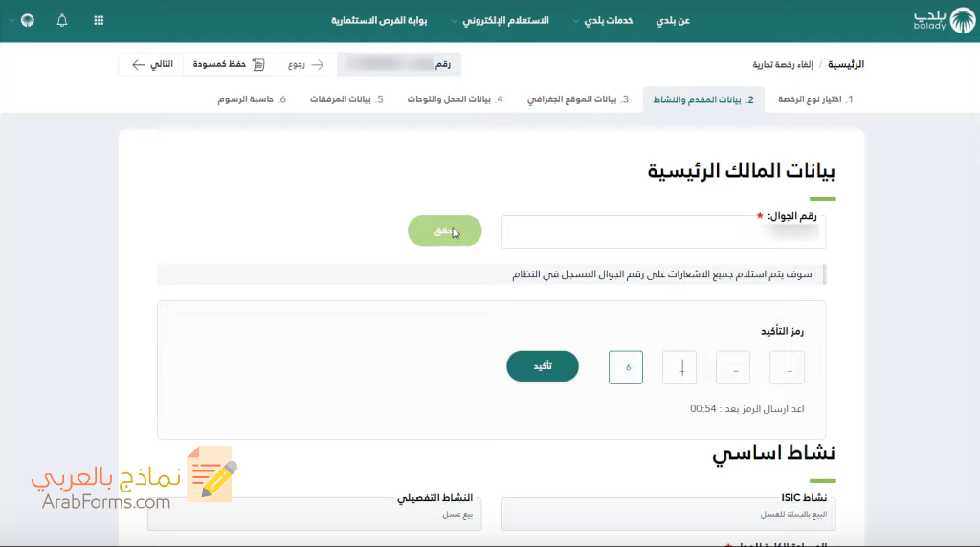The height and width of the screenshot is (547, 980).
Task: Select step 3 بيانات الموقع الجغرافي tab
Action: tap(577, 99)
